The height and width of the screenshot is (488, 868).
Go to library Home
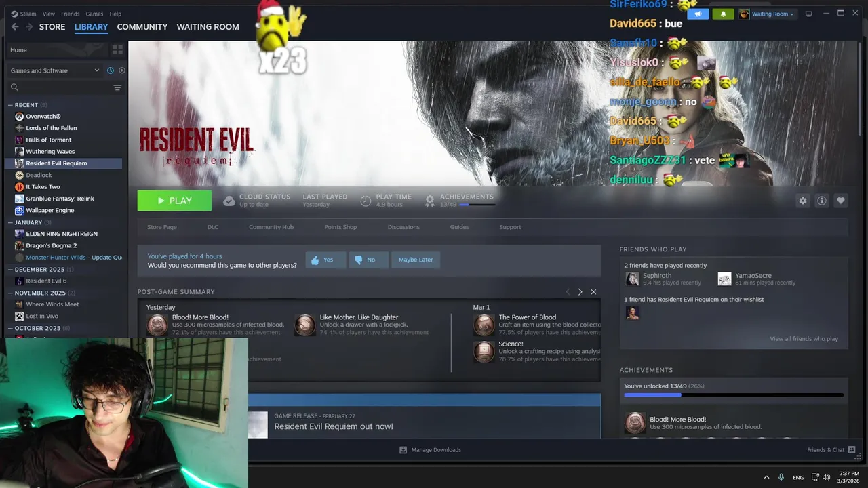click(x=58, y=49)
